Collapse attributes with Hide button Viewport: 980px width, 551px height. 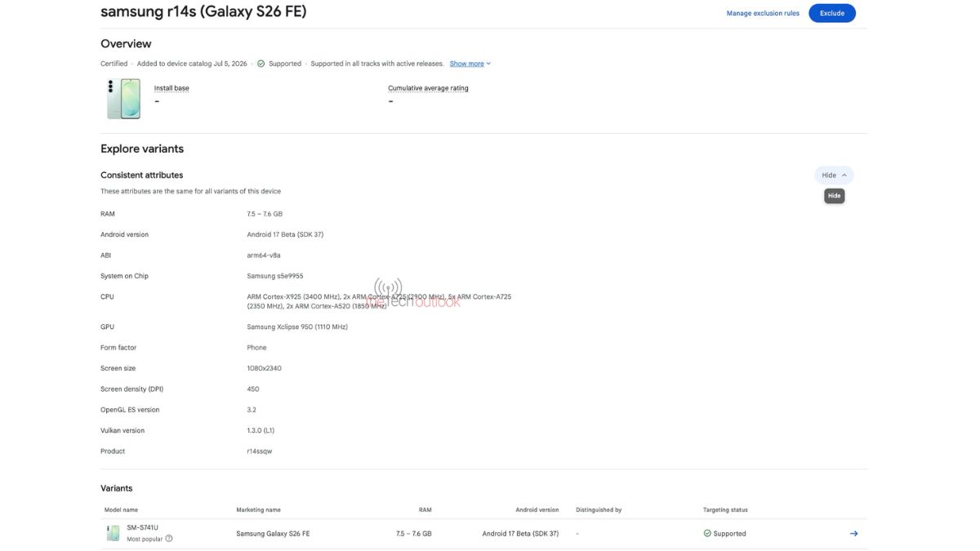tap(833, 176)
